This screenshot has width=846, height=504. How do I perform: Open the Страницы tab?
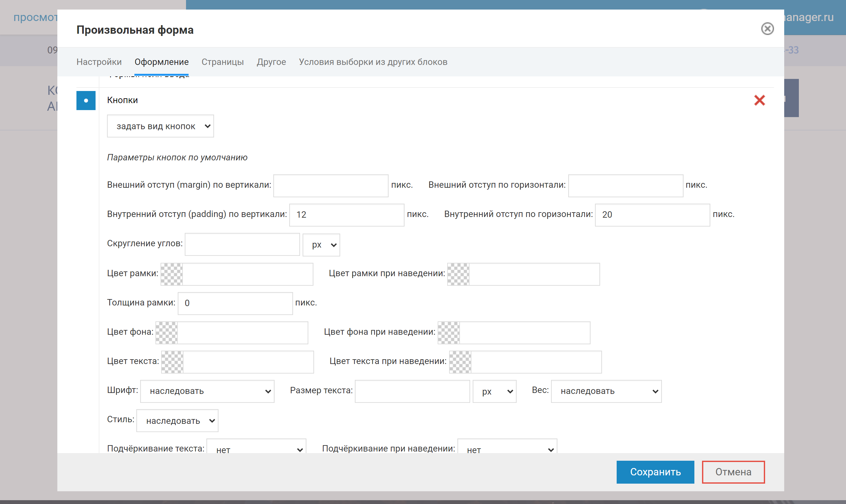(223, 62)
